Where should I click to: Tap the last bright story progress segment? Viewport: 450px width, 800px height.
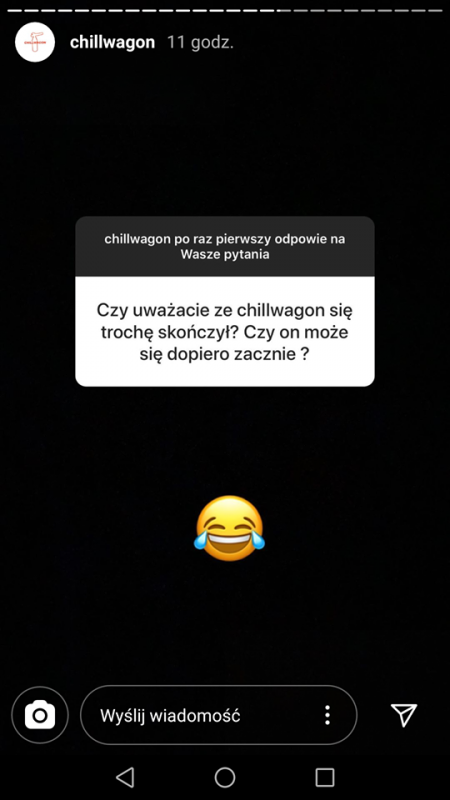coord(267,10)
